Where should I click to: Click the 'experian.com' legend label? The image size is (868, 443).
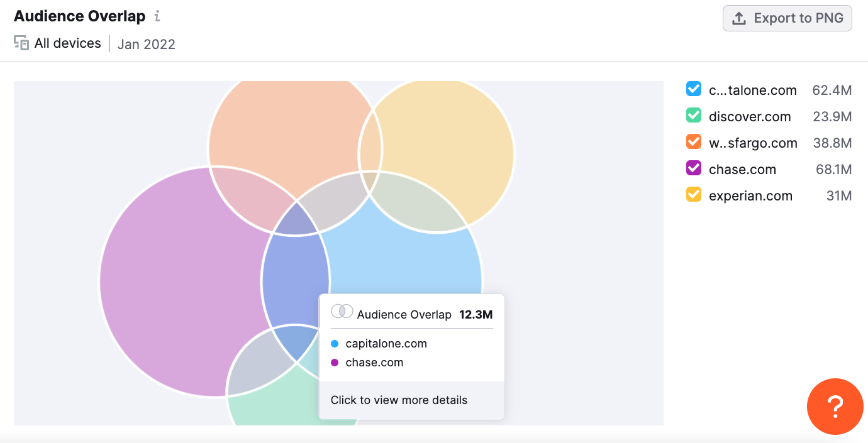point(750,196)
